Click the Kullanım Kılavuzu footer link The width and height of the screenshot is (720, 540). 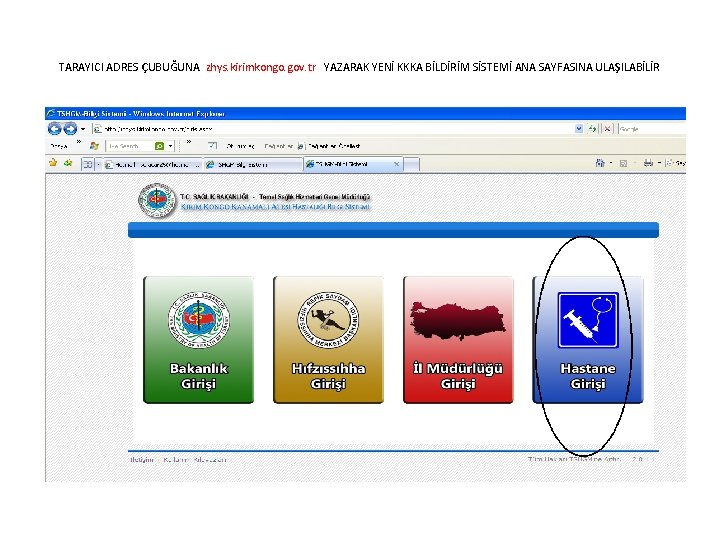pyautogui.click(x=195, y=460)
